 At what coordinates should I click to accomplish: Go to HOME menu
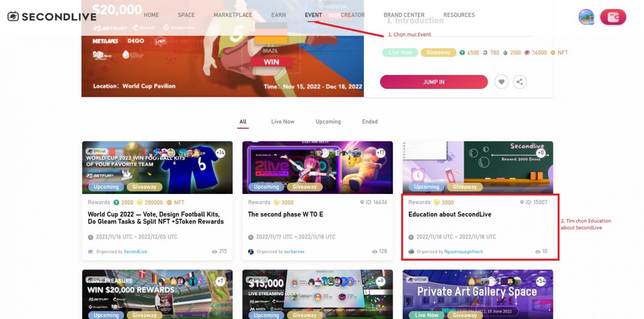pos(151,15)
